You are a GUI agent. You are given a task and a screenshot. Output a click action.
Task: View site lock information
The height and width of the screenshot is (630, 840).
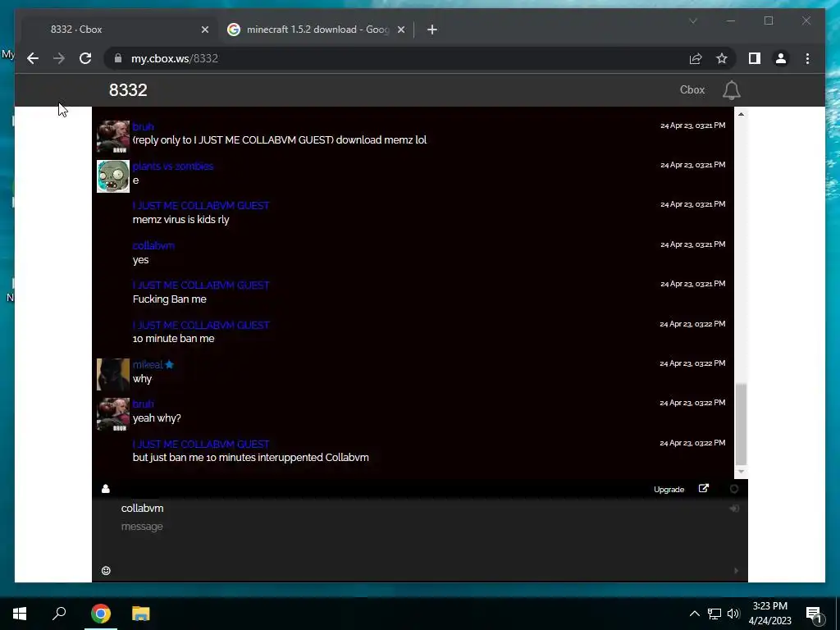click(x=118, y=58)
